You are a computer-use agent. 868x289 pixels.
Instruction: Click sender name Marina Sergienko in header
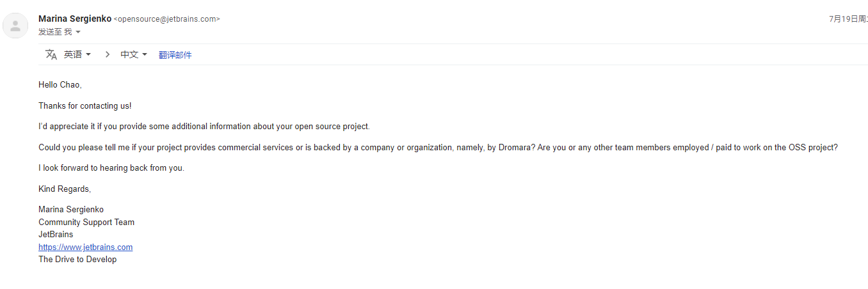75,19
